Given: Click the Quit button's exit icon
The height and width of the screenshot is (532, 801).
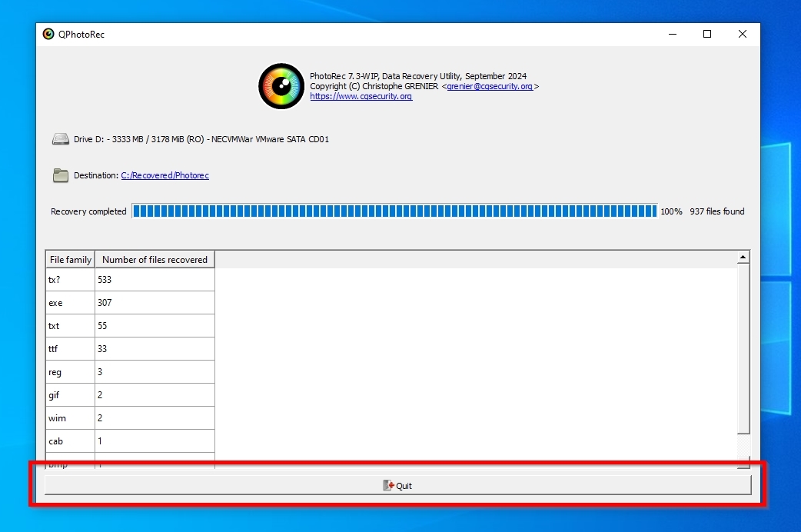Looking at the screenshot, I should (388, 486).
